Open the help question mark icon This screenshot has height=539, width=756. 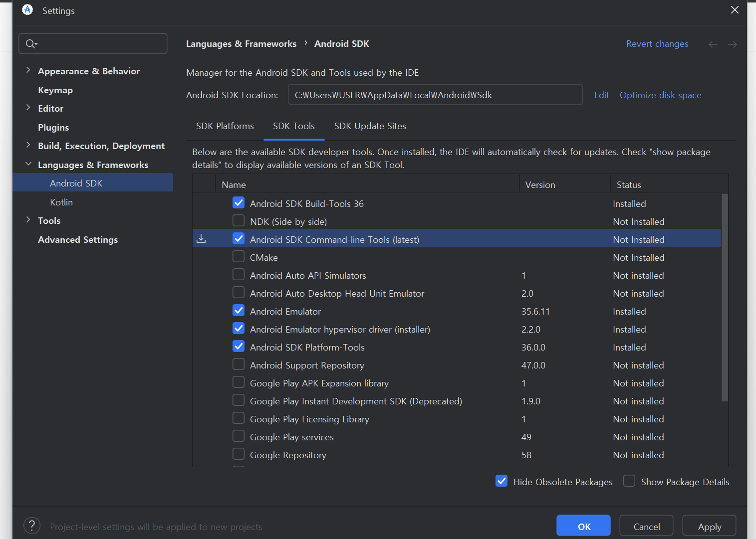tap(32, 526)
